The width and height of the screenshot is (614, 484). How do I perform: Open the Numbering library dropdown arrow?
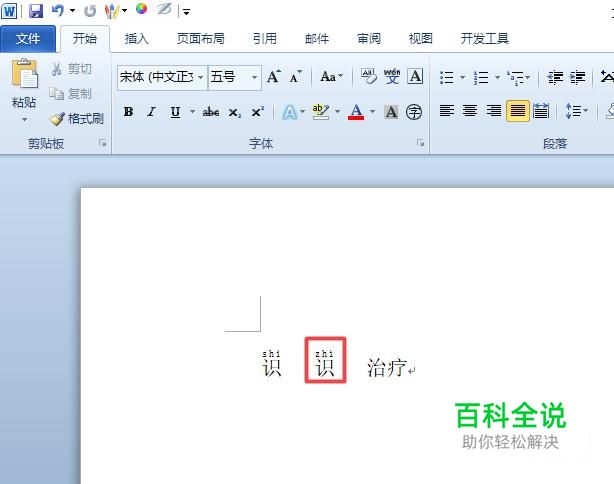point(497,77)
